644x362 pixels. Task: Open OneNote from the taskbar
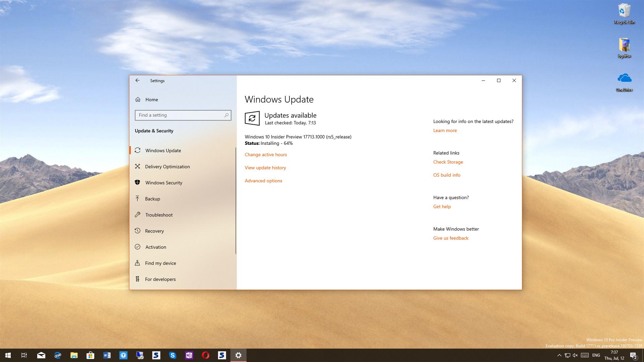coord(189,355)
